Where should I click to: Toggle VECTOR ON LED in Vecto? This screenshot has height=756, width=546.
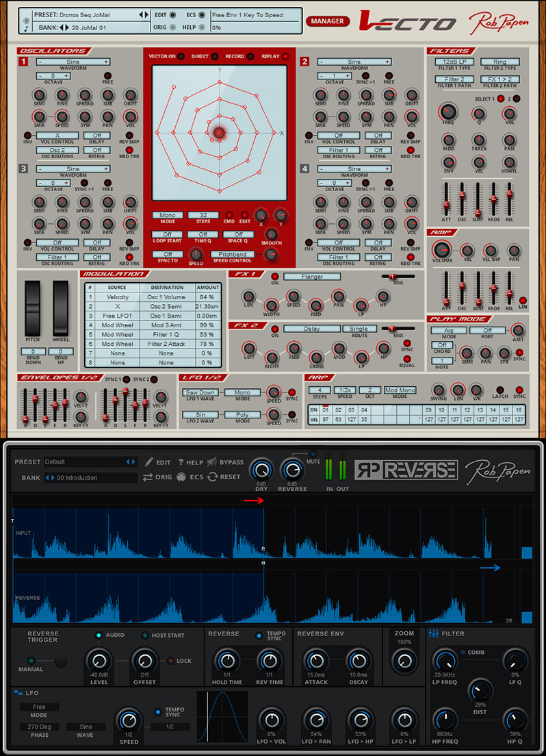(181, 56)
